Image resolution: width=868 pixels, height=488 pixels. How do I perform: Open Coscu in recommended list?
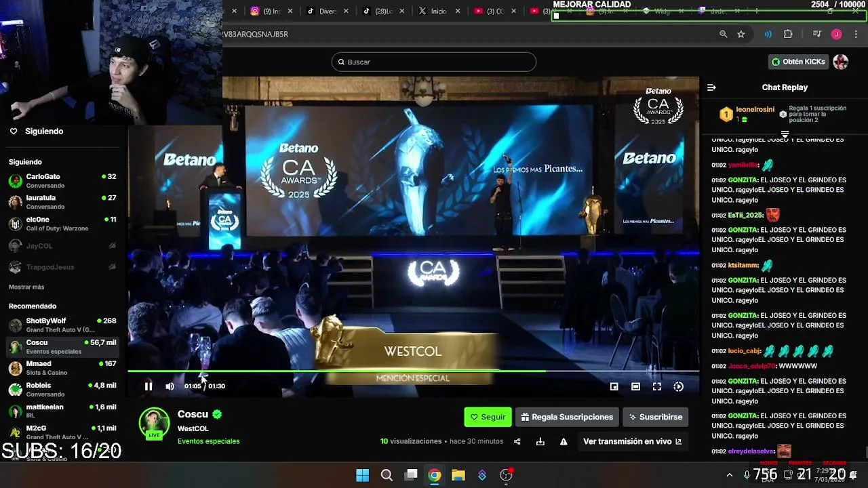(62, 346)
